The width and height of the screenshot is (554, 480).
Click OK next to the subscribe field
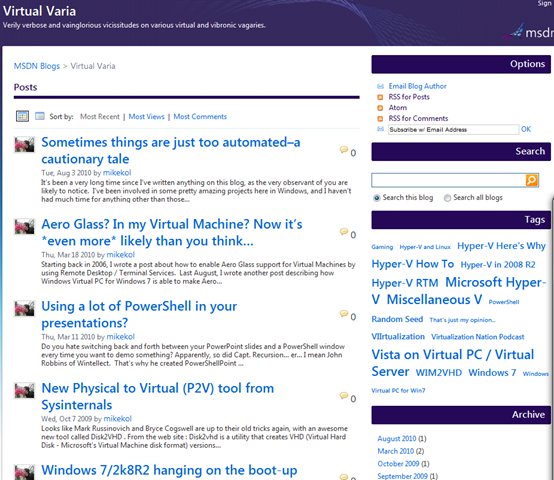coord(526,129)
